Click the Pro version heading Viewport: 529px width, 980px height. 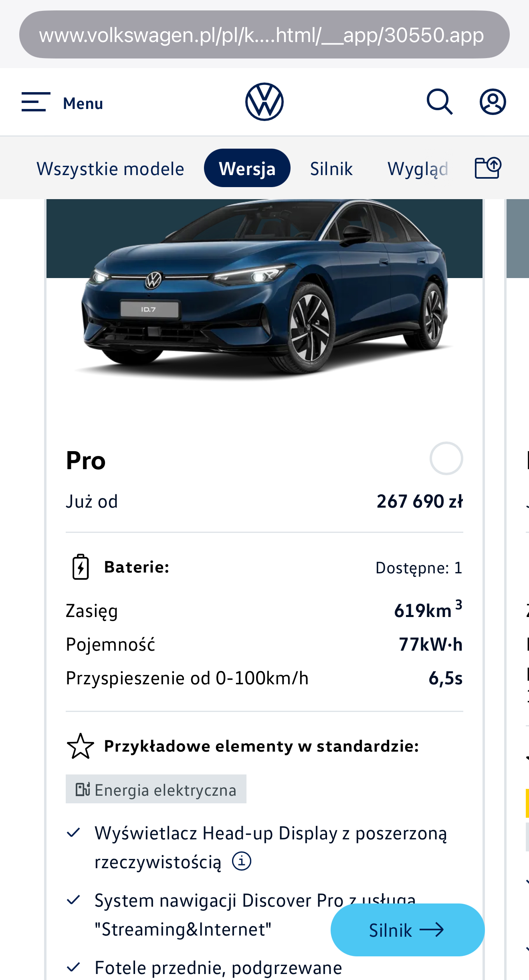86,460
